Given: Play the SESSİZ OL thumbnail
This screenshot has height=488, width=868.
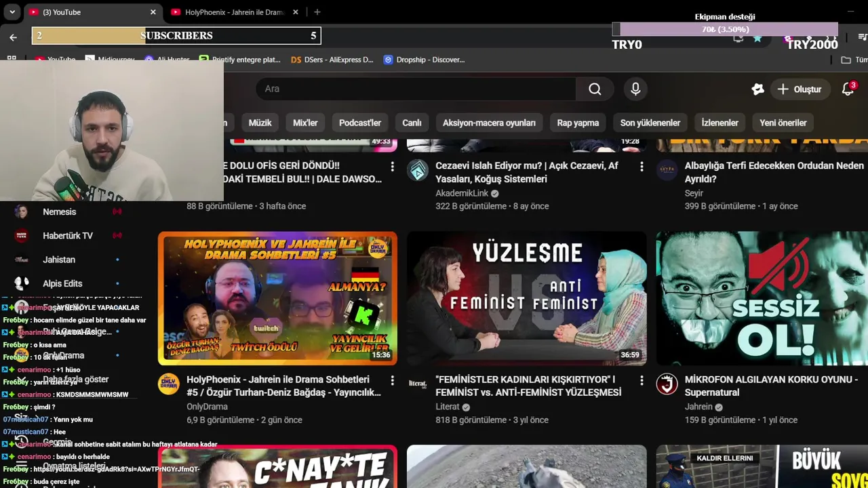Looking at the screenshot, I should tap(762, 298).
